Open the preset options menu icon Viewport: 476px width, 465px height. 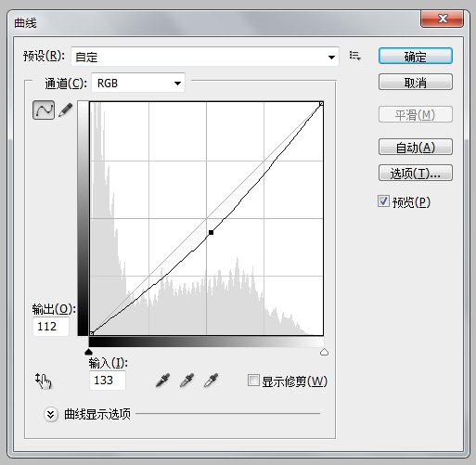pyautogui.click(x=355, y=56)
